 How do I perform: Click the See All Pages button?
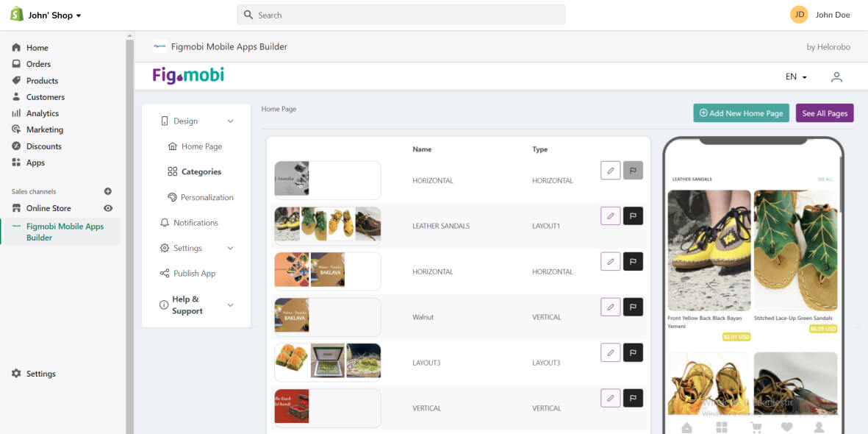(824, 113)
